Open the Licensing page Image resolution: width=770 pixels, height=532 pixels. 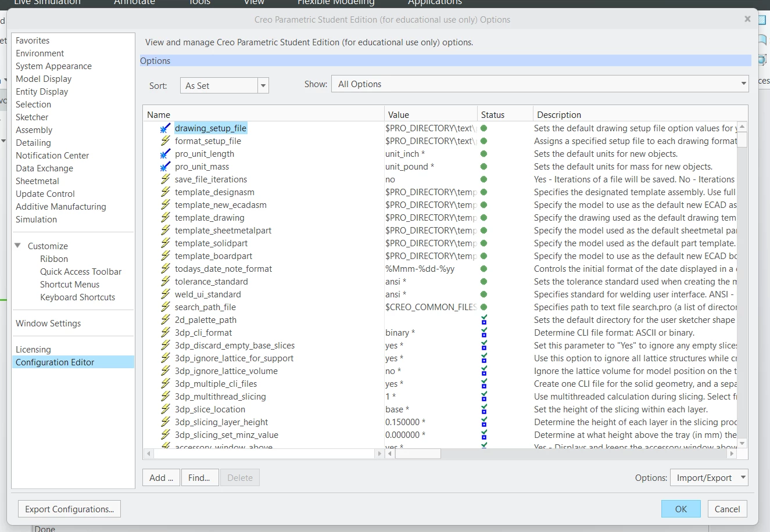pos(33,350)
